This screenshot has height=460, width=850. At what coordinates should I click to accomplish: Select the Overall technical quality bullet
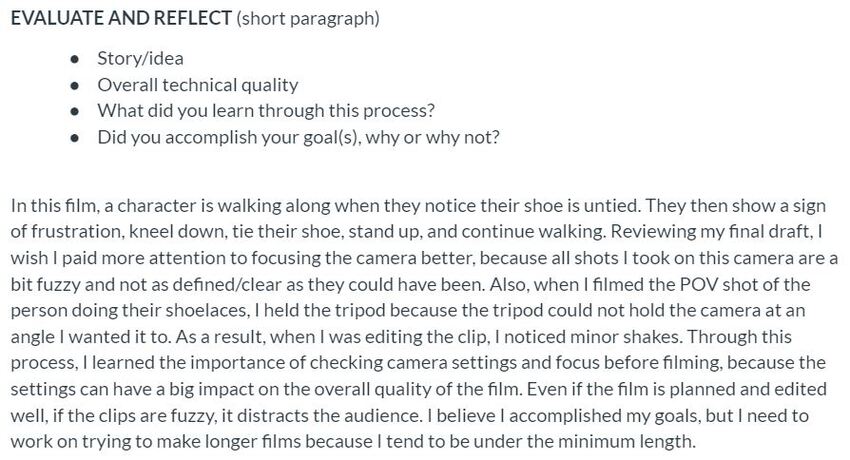(x=197, y=85)
